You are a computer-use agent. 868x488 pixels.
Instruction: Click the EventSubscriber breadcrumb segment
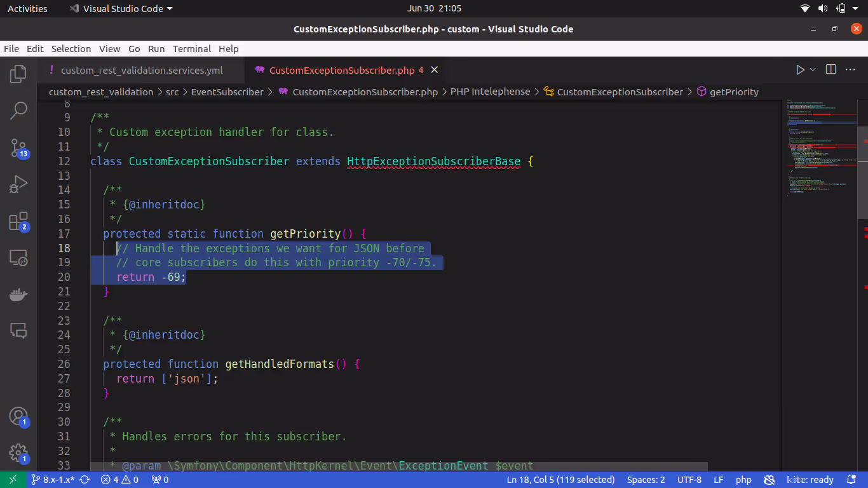pyautogui.click(x=227, y=92)
